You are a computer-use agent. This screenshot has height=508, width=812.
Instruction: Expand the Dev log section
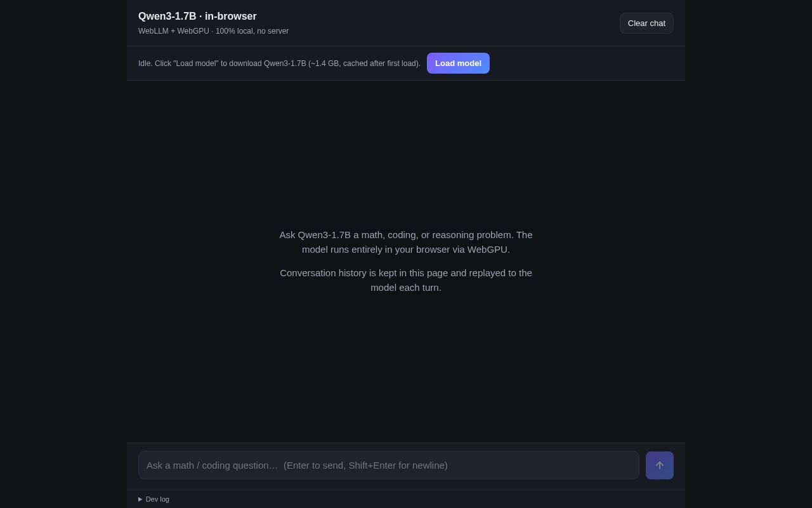coord(154,499)
